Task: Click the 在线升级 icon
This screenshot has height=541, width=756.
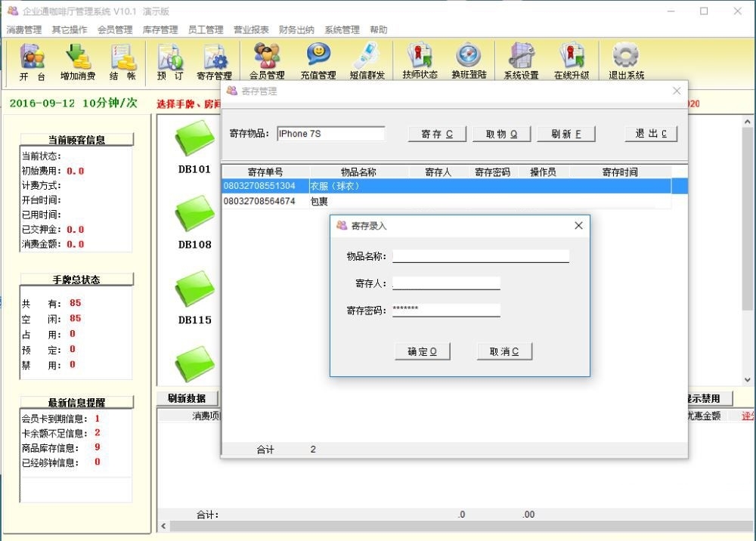Action: (x=572, y=62)
